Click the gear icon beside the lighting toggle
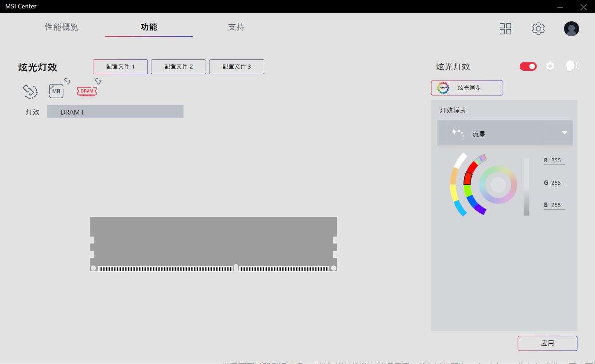Screen dimensions: 595x364 pyautogui.click(x=550, y=66)
